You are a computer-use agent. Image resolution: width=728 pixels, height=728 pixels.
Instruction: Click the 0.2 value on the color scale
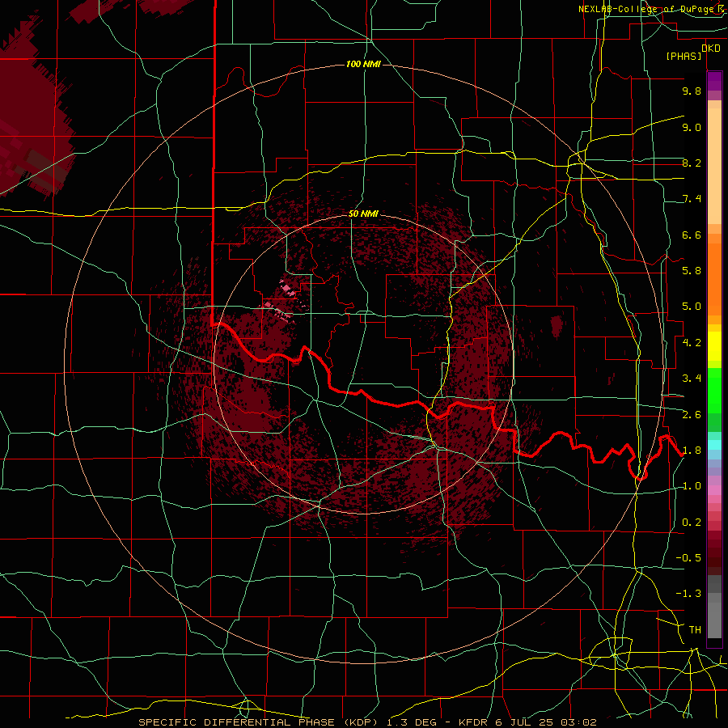click(x=692, y=523)
